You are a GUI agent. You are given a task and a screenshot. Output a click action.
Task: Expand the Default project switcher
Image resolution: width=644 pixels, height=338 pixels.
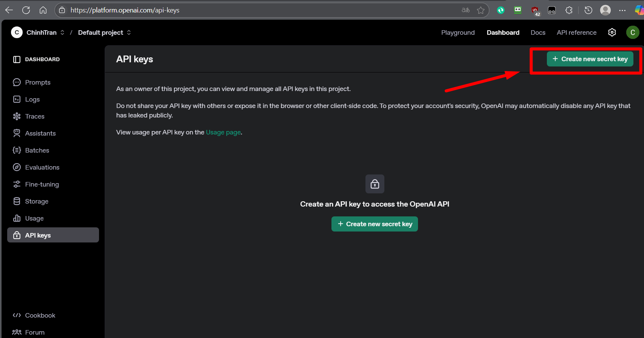[129, 32]
